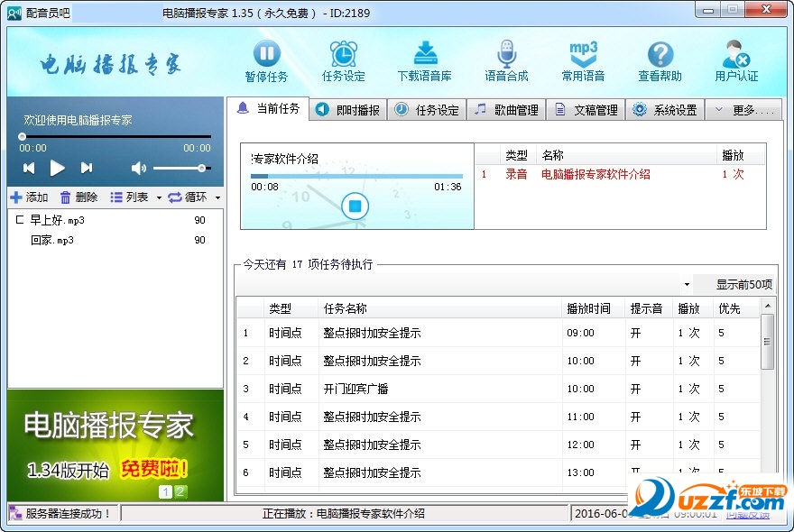Launch 语音合成 speech synthesis tool
This screenshot has width=794, height=532.
click(506, 60)
